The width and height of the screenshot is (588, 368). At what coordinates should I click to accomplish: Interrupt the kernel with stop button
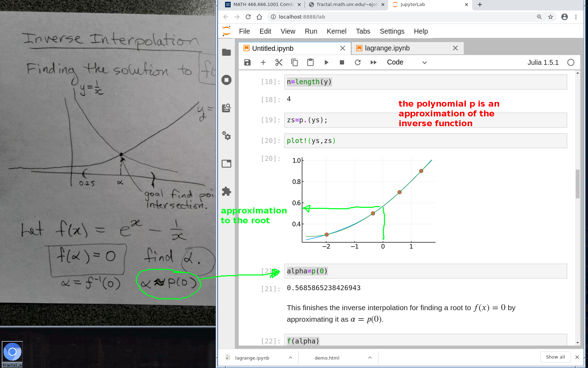[x=342, y=62]
